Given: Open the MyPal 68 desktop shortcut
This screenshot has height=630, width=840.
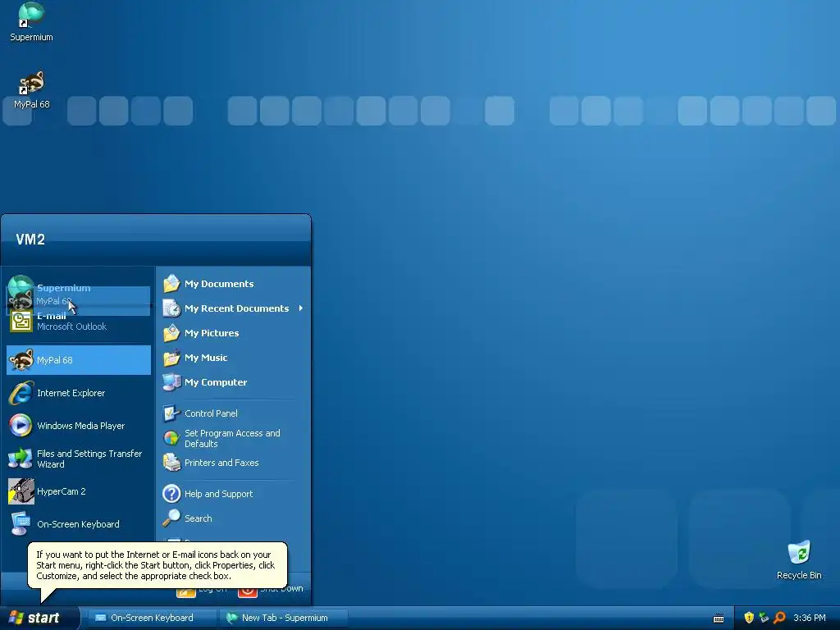Looking at the screenshot, I should [x=31, y=89].
